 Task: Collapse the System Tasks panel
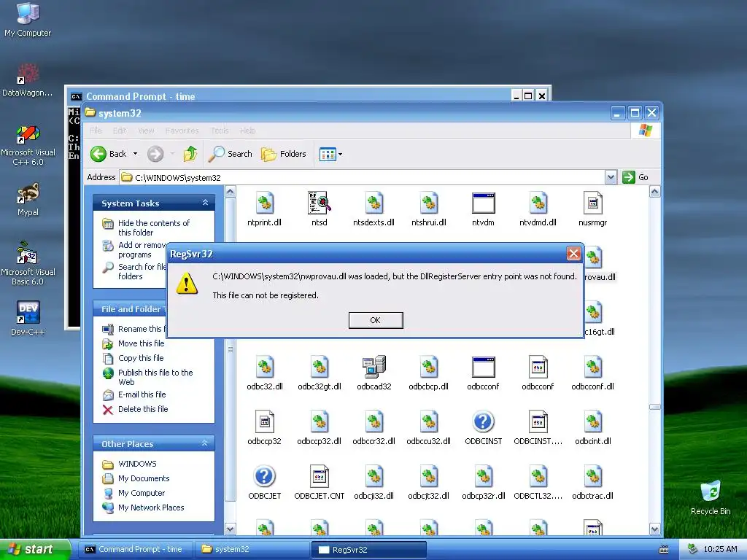click(x=205, y=203)
